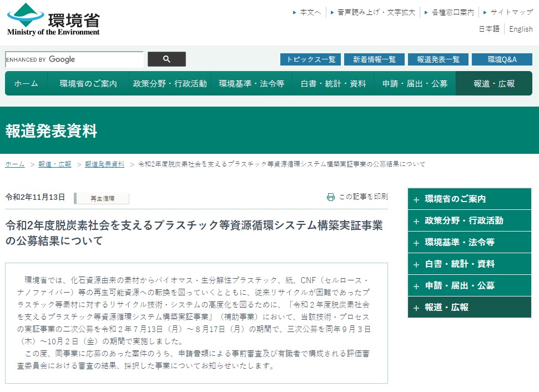Viewport: 539px width, 392px height.
Task: Click the トピックス一覧 button
Action: point(310,59)
